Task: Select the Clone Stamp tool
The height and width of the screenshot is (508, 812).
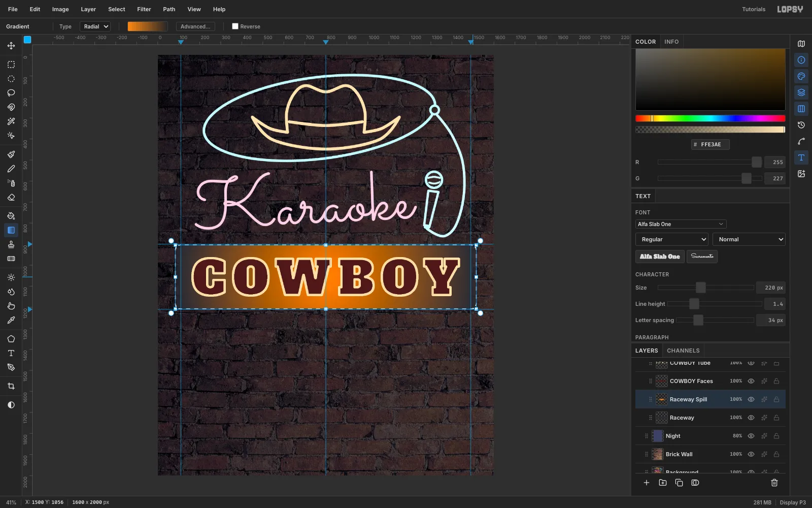Action: tap(11, 244)
